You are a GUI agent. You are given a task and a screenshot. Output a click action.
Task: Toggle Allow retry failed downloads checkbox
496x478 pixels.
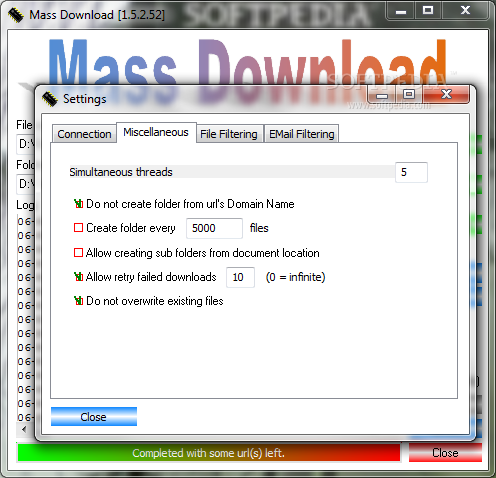pyautogui.click(x=78, y=277)
